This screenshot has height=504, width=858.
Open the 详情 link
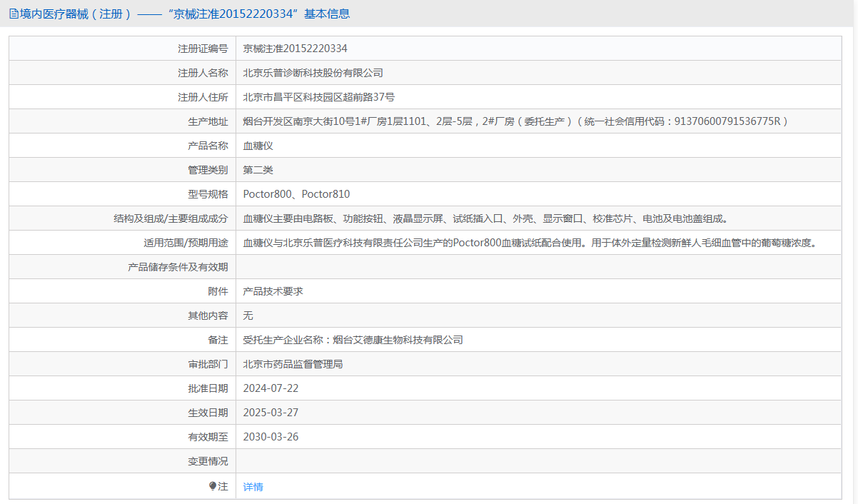point(253,487)
